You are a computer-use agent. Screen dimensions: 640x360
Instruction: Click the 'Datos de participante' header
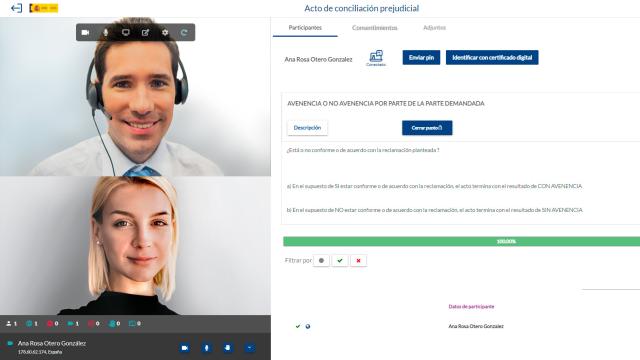click(x=471, y=307)
